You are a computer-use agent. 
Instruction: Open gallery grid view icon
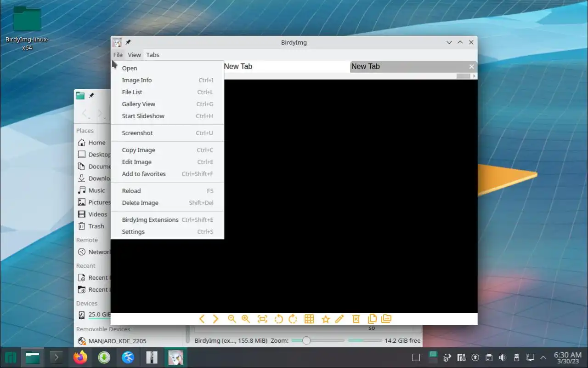[309, 319]
